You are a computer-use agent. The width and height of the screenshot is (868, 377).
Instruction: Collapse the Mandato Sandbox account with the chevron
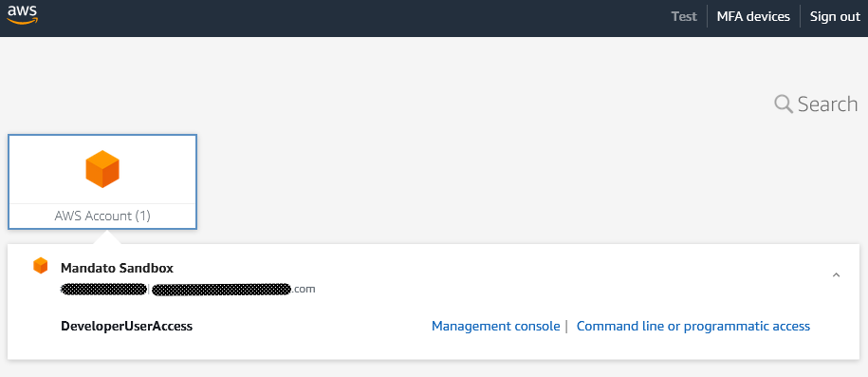[837, 274]
